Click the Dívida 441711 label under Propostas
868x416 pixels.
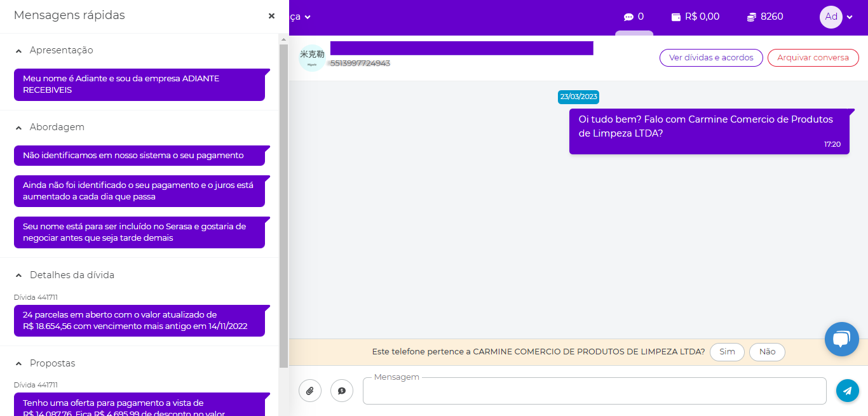(36, 385)
